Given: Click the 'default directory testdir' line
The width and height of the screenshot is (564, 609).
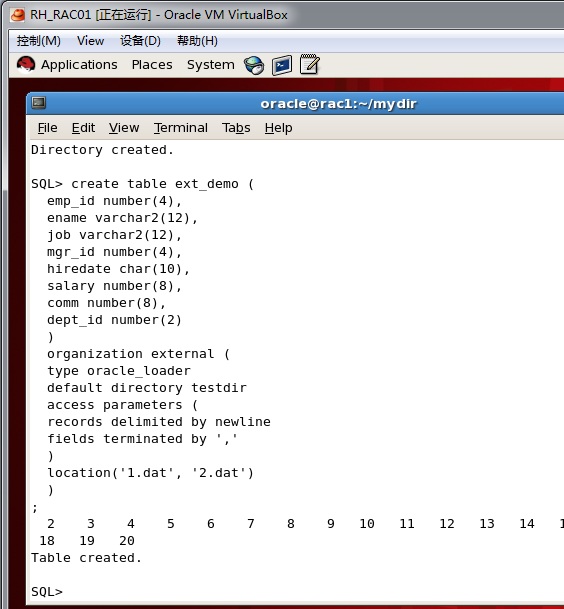Looking at the screenshot, I should click(x=146, y=388).
